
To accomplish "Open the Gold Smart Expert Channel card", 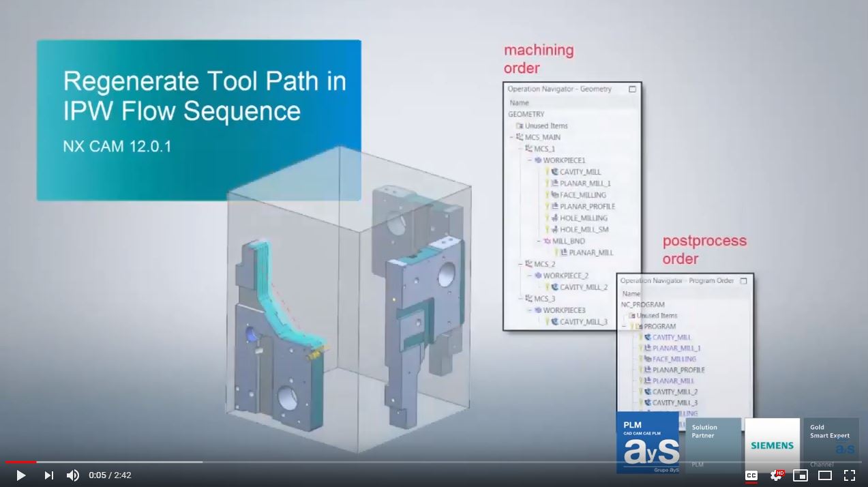I will 831,445.
